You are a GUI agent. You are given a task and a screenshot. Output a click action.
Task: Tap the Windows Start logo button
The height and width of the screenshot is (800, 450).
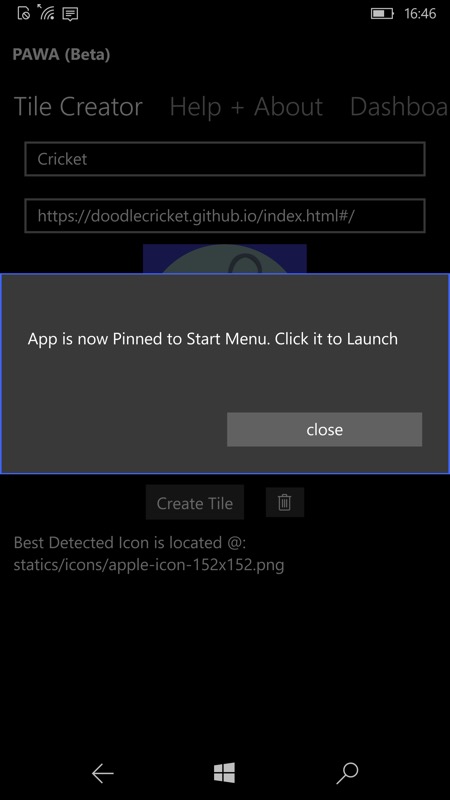coord(224,773)
